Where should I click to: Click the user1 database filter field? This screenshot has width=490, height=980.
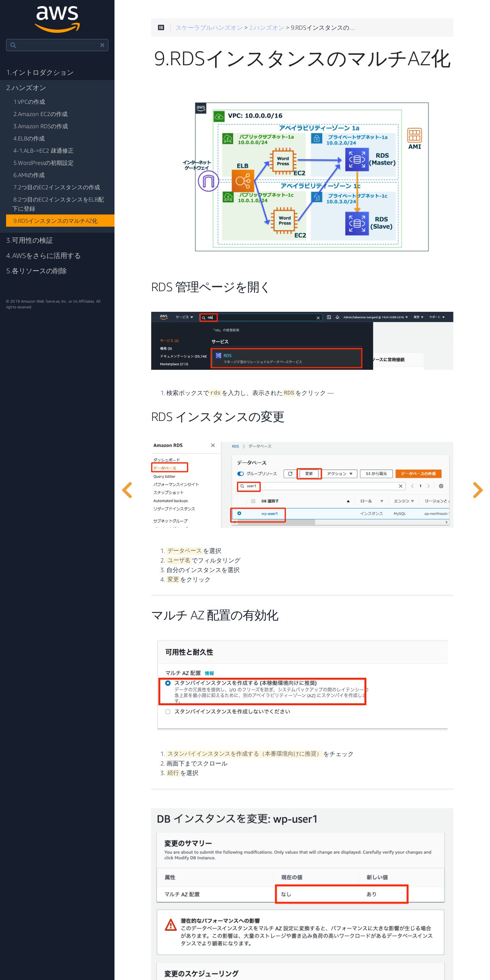click(x=321, y=486)
